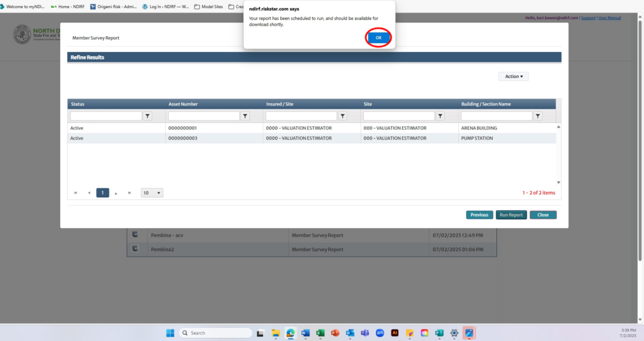Launch Adobe Illustrator from the taskbar
The height and width of the screenshot is (341, 644).
point(395,333)
